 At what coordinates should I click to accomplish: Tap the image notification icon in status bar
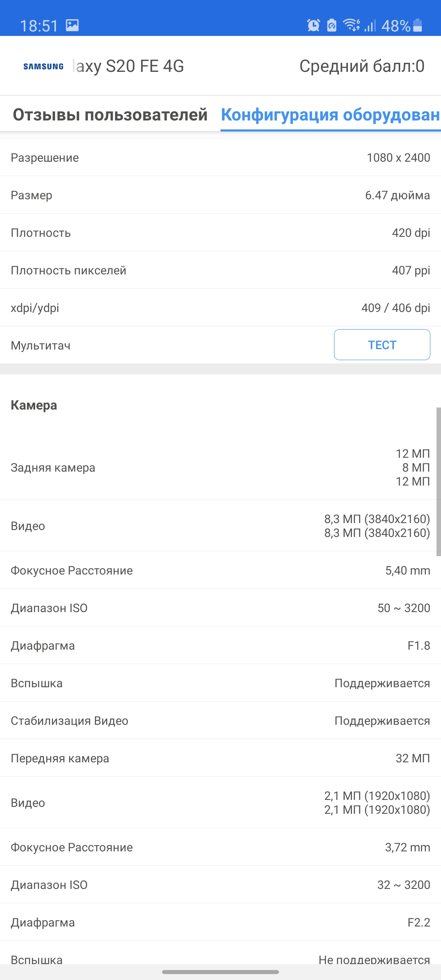72,25
